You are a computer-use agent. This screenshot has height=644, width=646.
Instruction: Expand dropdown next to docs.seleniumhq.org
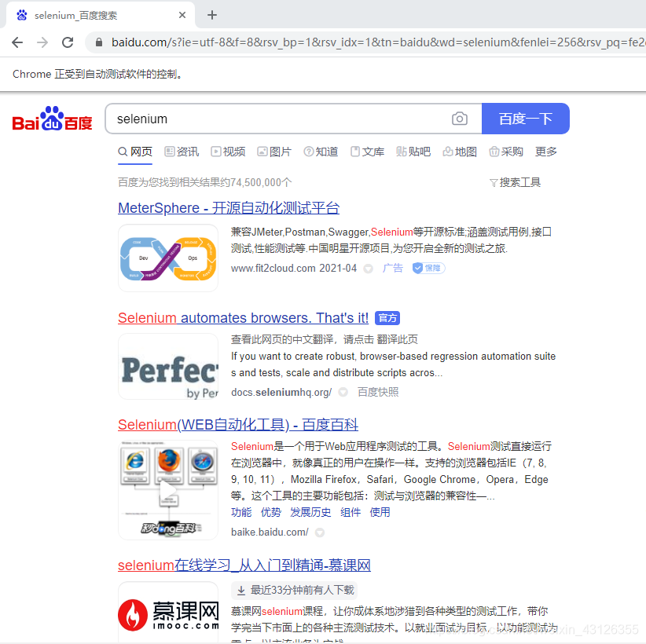click(343, 393)
